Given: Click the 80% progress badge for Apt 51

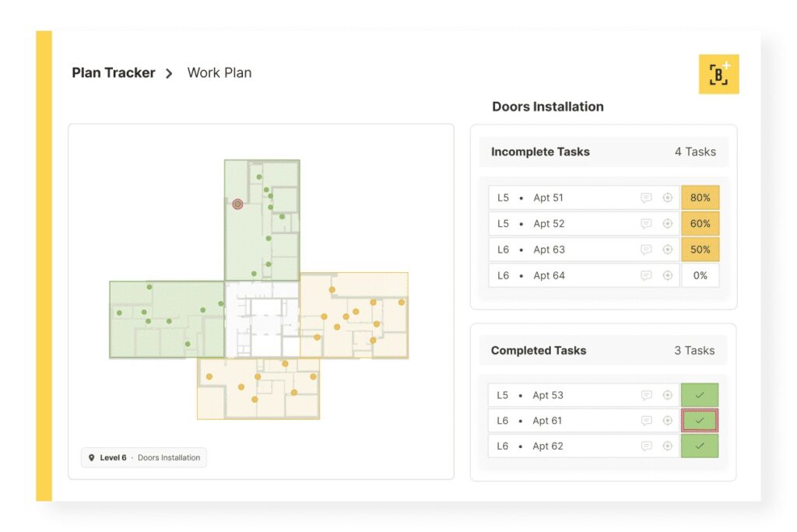Looking at the screenshot, I should click(700, 198).
